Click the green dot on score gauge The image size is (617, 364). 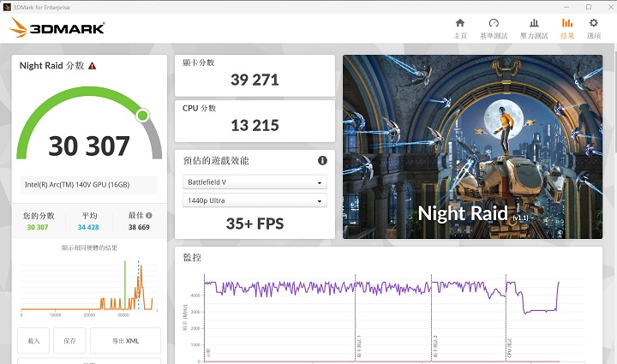142,116
